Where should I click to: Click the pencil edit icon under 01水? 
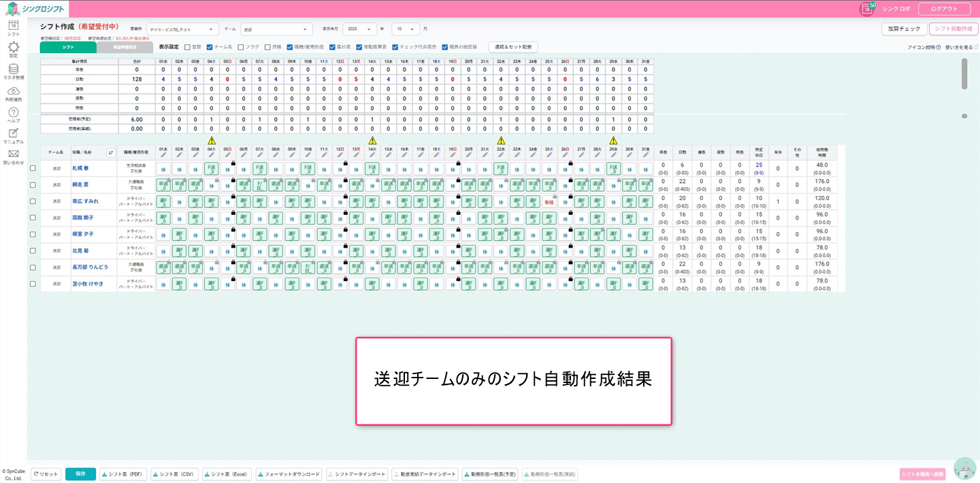coord(163,156)
